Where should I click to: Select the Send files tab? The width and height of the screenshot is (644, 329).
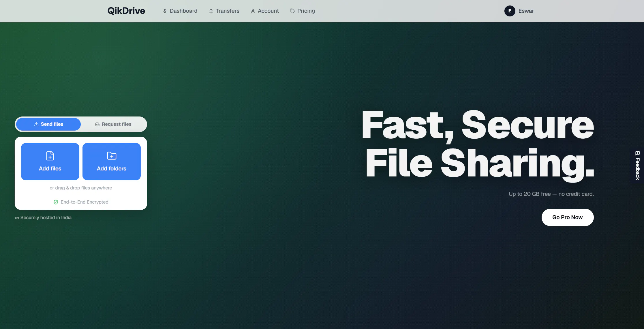click(48, 124)
